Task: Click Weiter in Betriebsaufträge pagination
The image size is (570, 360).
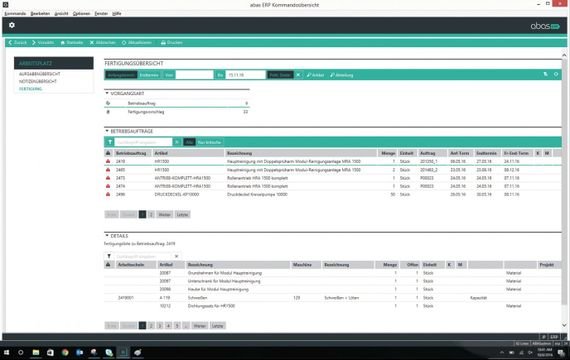Action: tap(164, 215)
